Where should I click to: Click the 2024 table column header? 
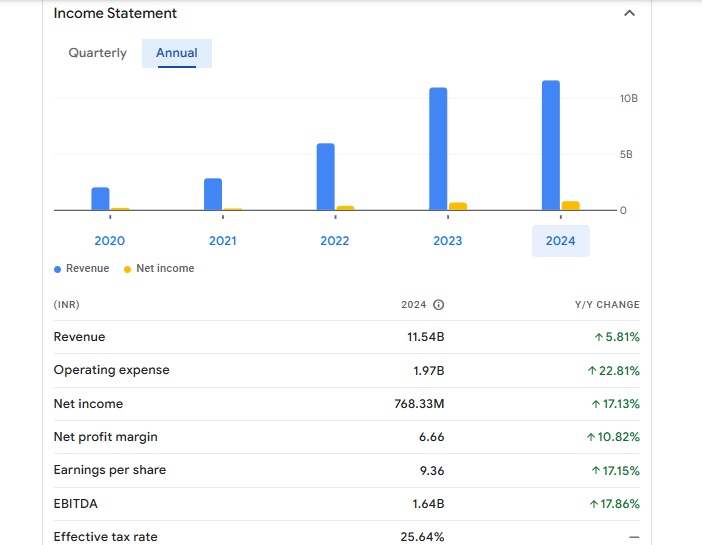point(414,305)
